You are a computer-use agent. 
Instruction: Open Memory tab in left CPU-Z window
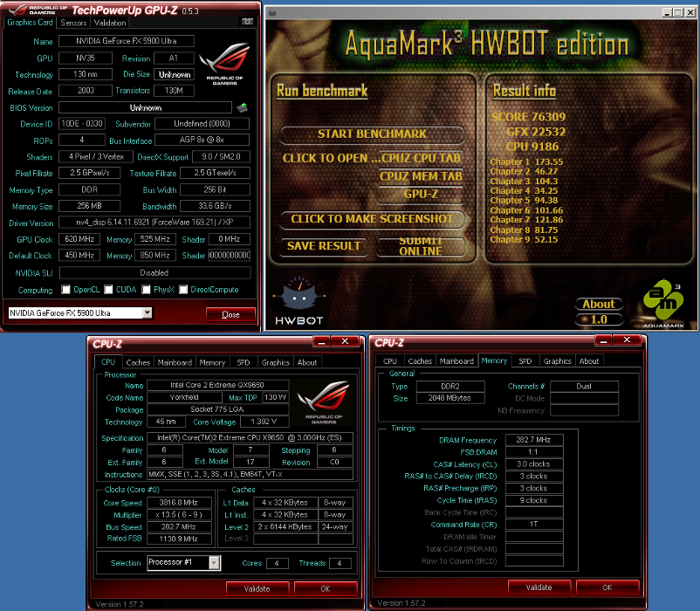coord(212,362)
